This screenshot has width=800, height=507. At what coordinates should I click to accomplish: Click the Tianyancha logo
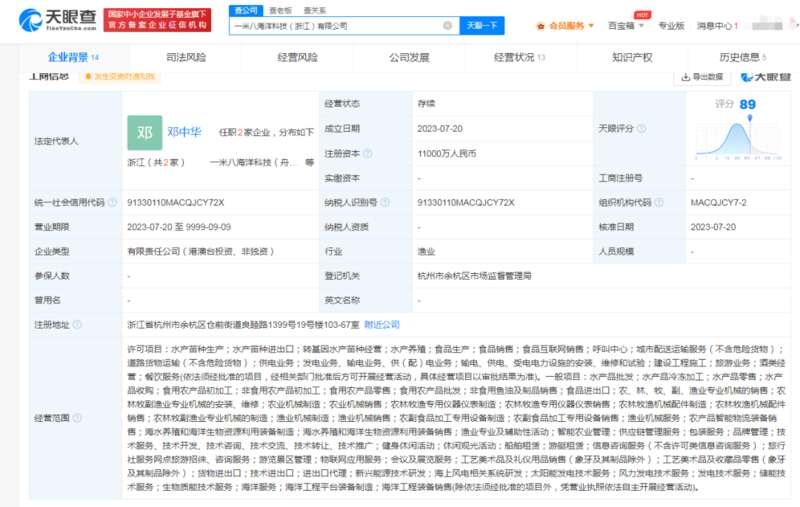tap(58, 19)
